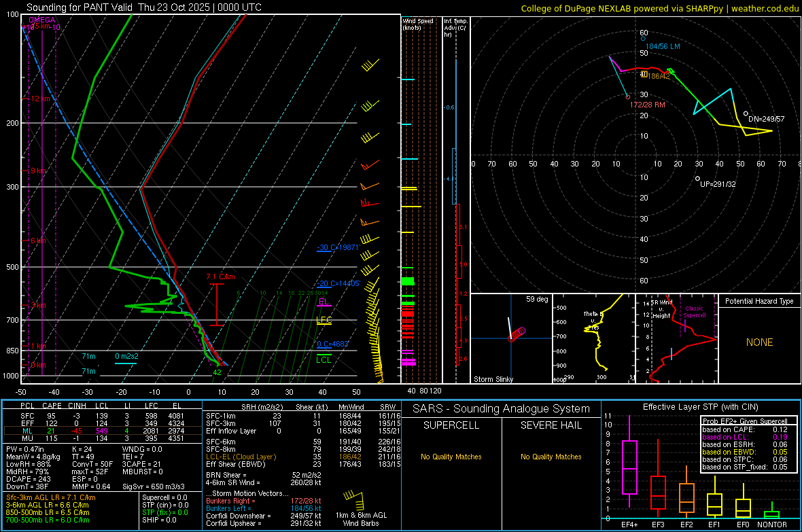Image resolution: width=802 pixels, height=532 pixels.
Task: Click the NONE hazard type value
Action: 760,342
